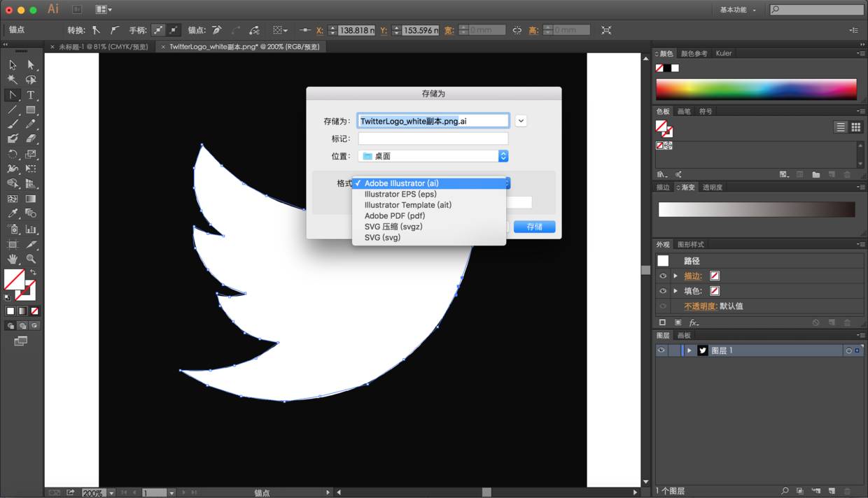Select the Magic Wand tool
This screenshot has width=868, height=498.
(x=13, y=80)
